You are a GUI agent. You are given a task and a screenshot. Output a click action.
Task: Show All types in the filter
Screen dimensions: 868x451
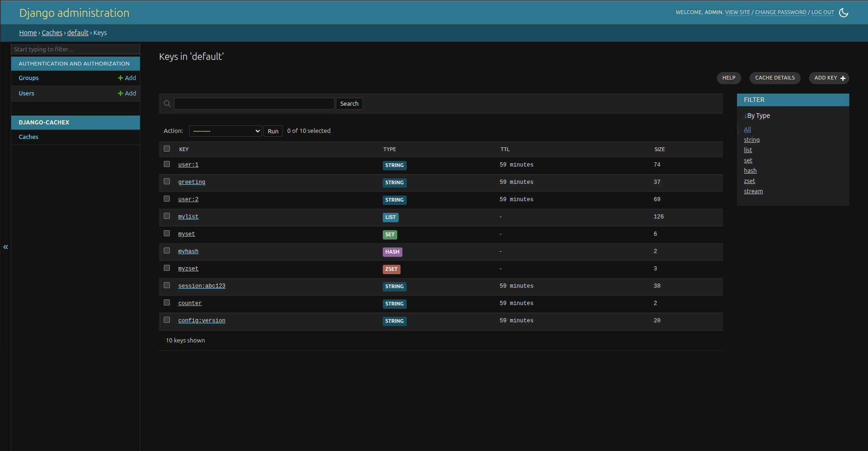(747, 130)
